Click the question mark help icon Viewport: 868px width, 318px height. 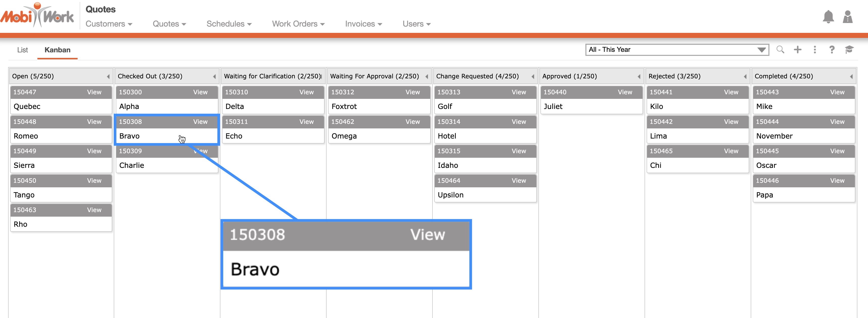point(832,50)
